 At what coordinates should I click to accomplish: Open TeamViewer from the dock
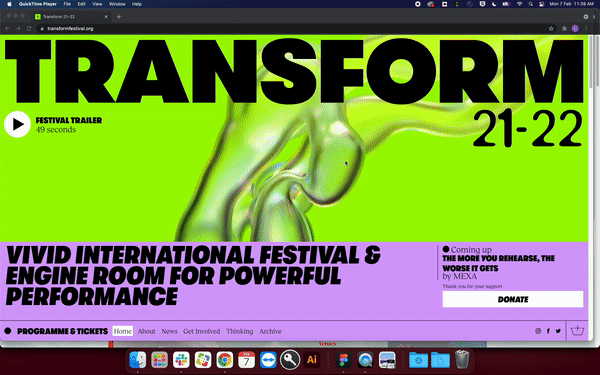tap(268, 360)
